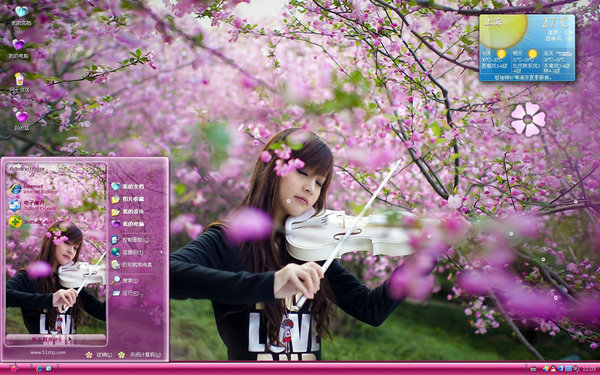Open 我的音乐 music folder in Start menu
The width and height of the screenshot is (600, 375).
(x=128, y=212)
